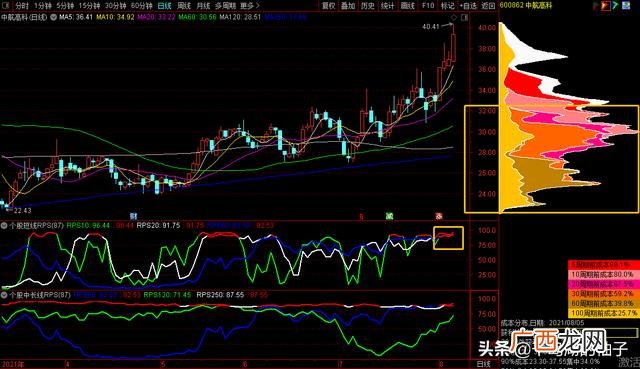640x369 pixels.
Task: Click the 减 marker on the time axis
Action: [389, 216]
